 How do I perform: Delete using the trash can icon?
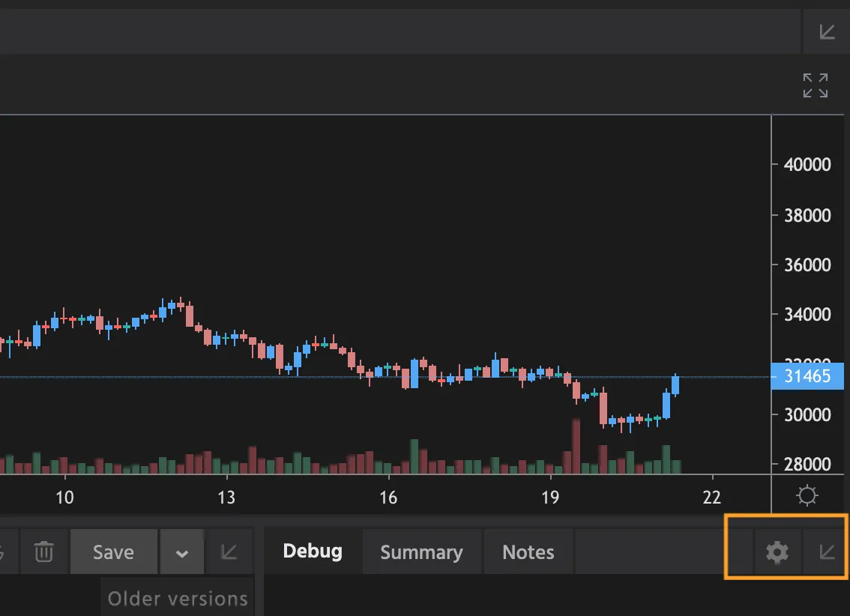(44, 552)
